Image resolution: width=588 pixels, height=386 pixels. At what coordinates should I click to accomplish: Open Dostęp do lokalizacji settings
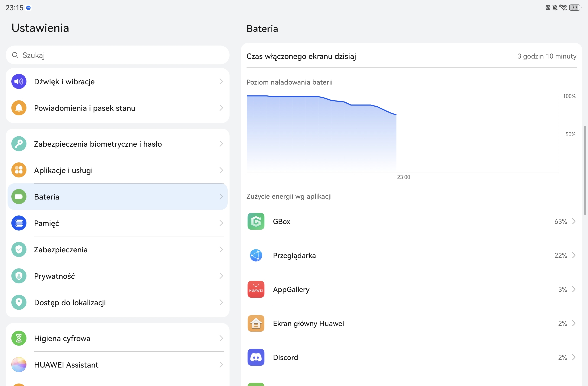click(x=118, y=302)
